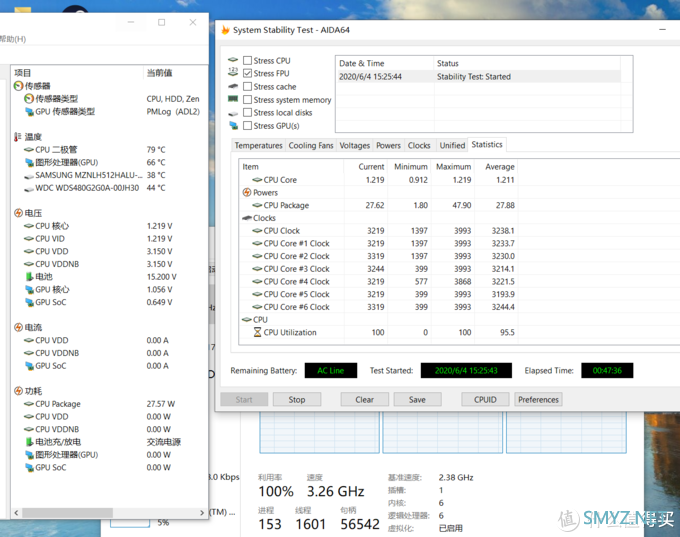The width and height of the screenshot is (680, 537).
Task: Click the Powers lightning icon in Statistics
Action: [x=247, y=192]
